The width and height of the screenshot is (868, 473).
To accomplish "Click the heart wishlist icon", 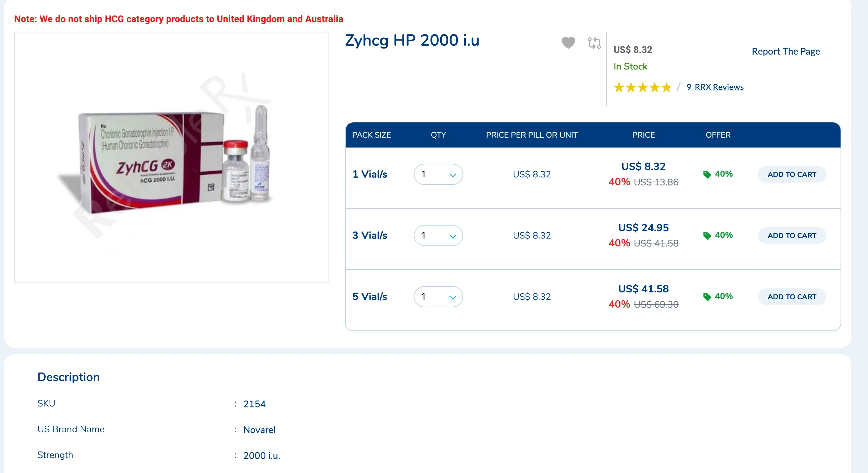I will [568, 43].
